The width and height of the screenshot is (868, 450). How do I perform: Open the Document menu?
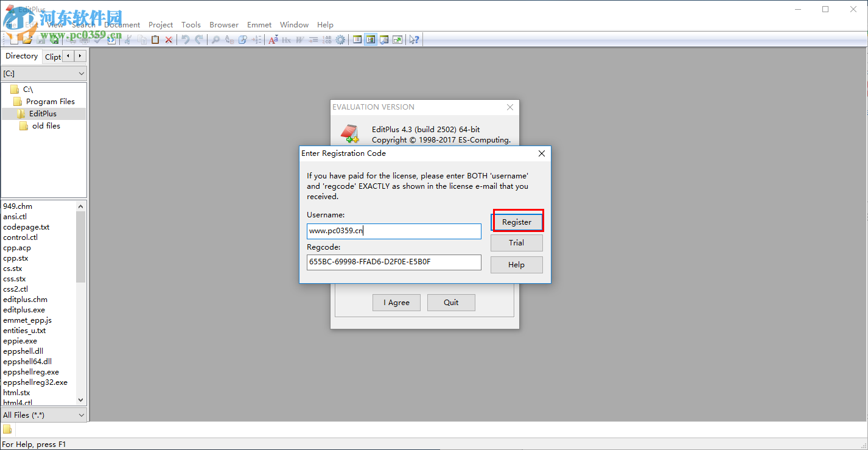[122, 25]
